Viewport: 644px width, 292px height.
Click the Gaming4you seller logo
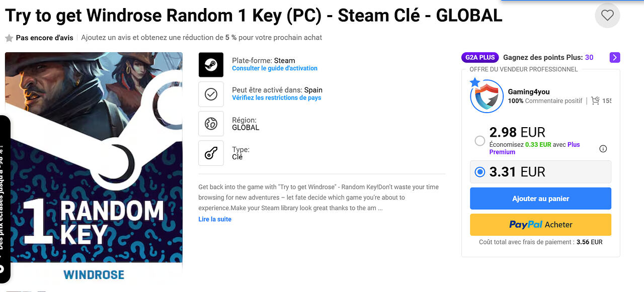(487, 96)
